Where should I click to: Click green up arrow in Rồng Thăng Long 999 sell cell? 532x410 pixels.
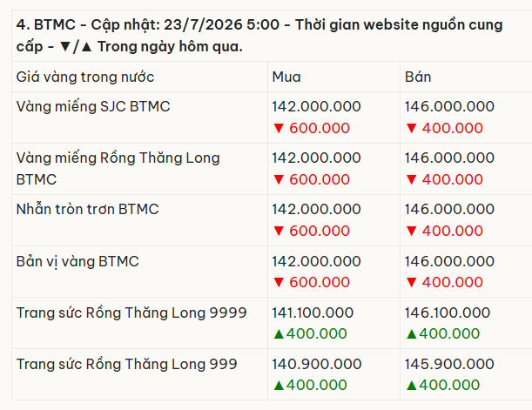pyautogui.click(x=411, y=386)
